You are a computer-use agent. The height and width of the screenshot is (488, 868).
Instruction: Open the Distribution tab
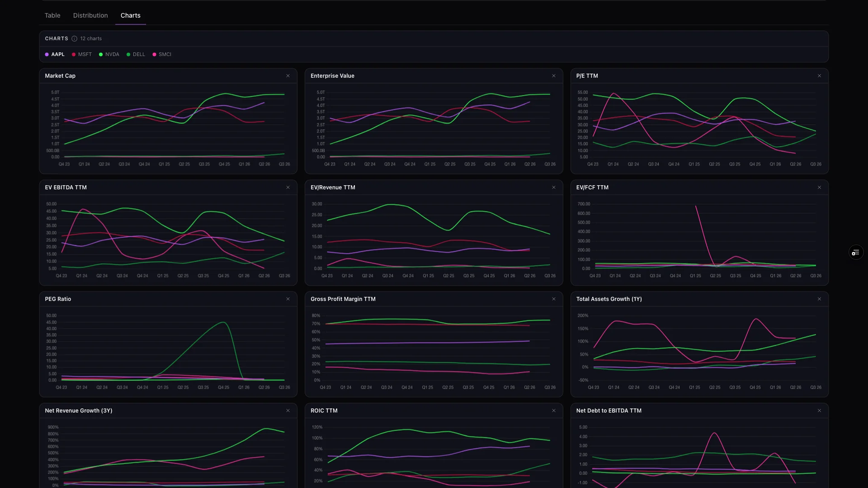pos(90,15)
